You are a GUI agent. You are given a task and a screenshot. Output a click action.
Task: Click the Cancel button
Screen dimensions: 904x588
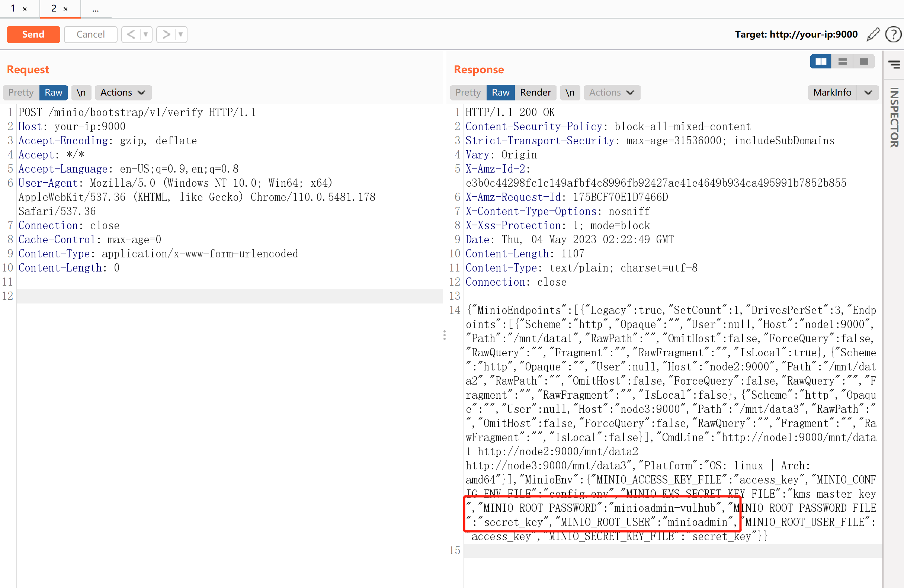click(90, 34)
